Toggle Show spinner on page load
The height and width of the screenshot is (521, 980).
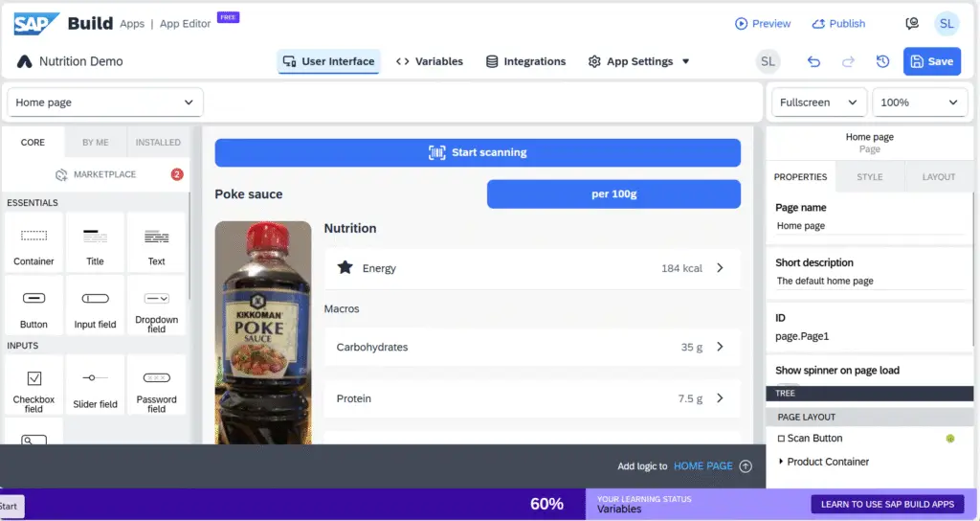click(787, 383)
